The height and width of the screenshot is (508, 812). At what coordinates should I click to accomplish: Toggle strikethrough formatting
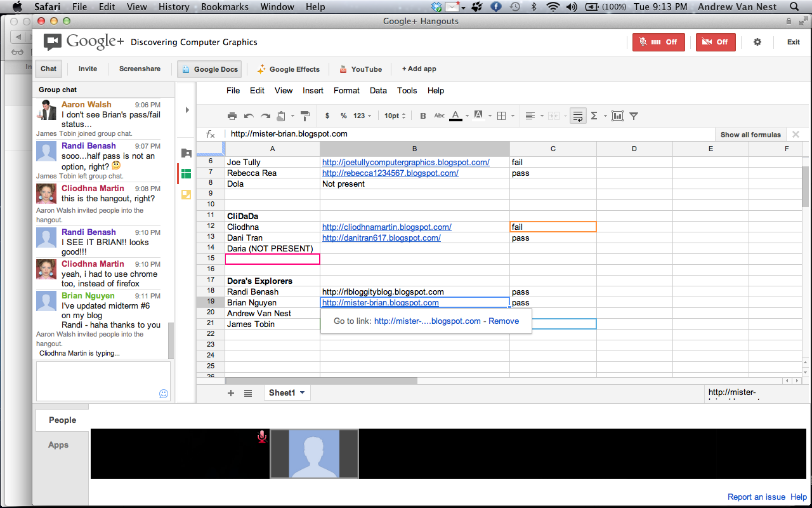point(439,116)
